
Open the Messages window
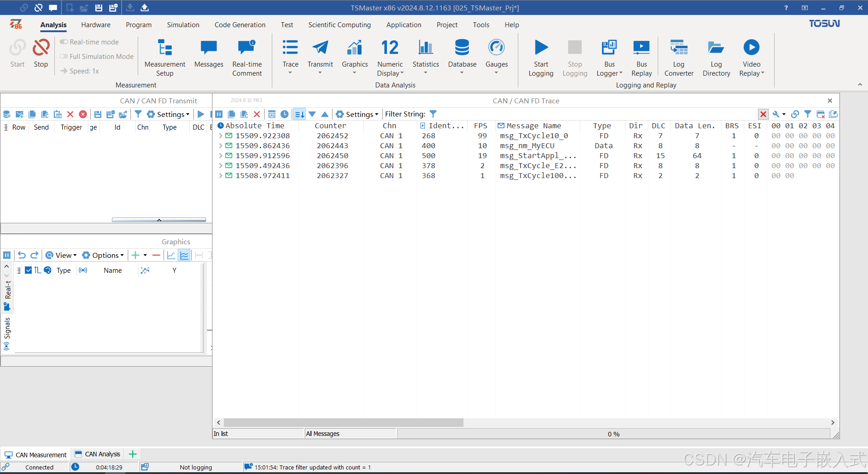click(x=208, y=53)
